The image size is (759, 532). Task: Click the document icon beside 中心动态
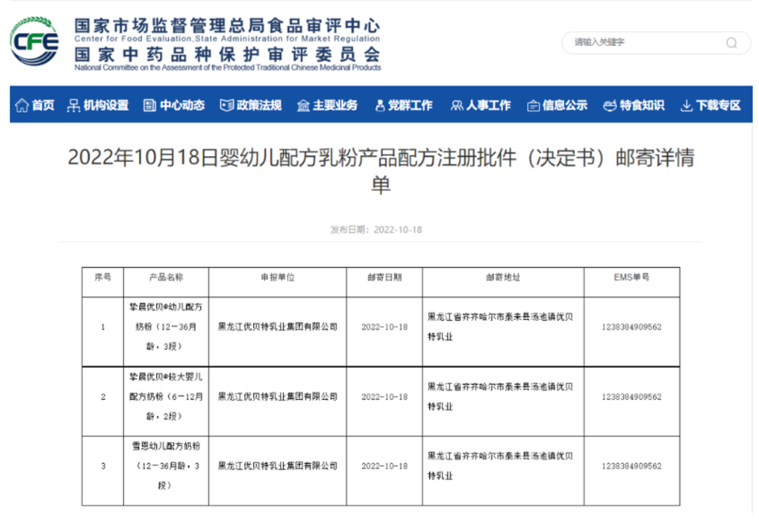[150, 105]
